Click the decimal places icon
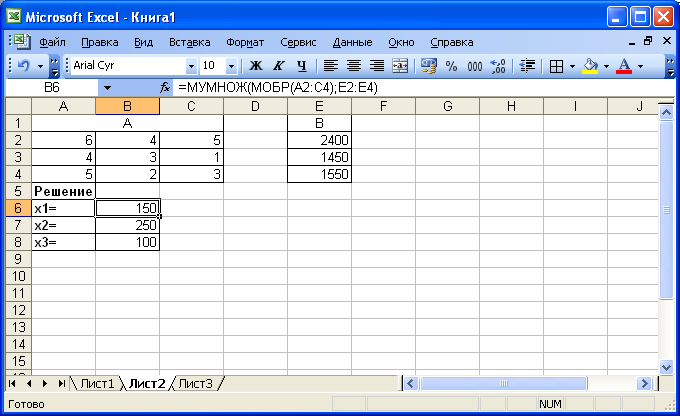Viewport: 680px width, 416px height. pos(498,66)
